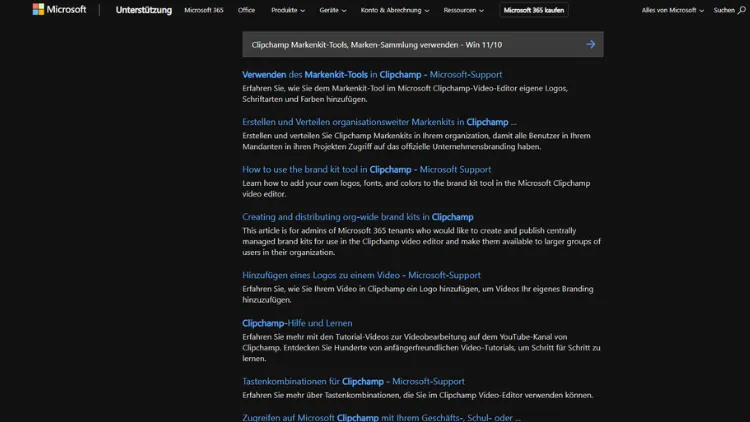Image resolution: width=750 pixels, height=422 pixels.
Task: Expand Konto & Abrechnung dropdown
Action: [x=395, y=10]
